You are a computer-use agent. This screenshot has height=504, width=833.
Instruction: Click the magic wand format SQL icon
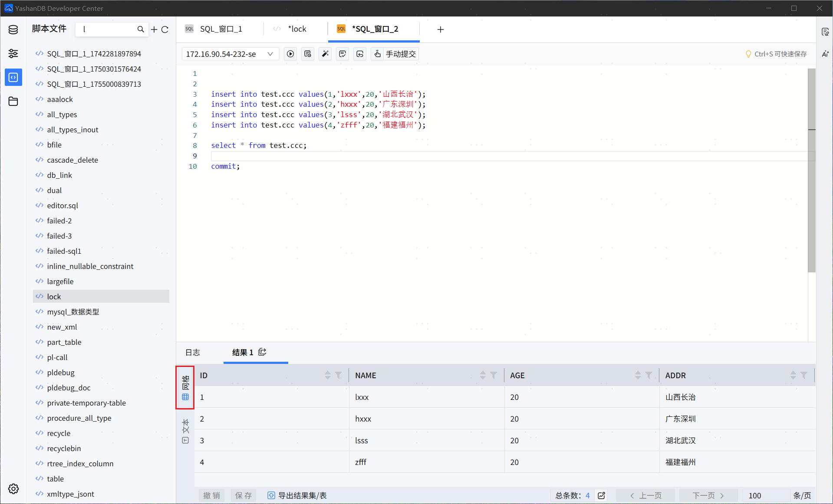point(325,54)
